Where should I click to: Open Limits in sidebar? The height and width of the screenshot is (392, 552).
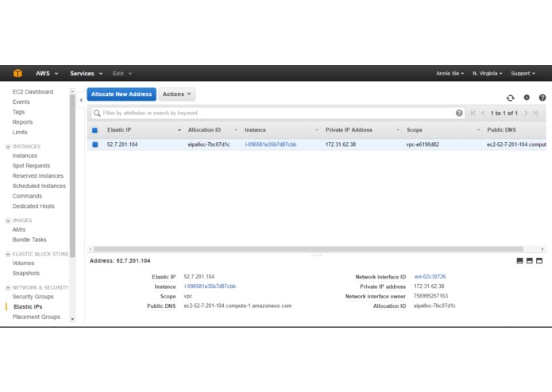20,133
